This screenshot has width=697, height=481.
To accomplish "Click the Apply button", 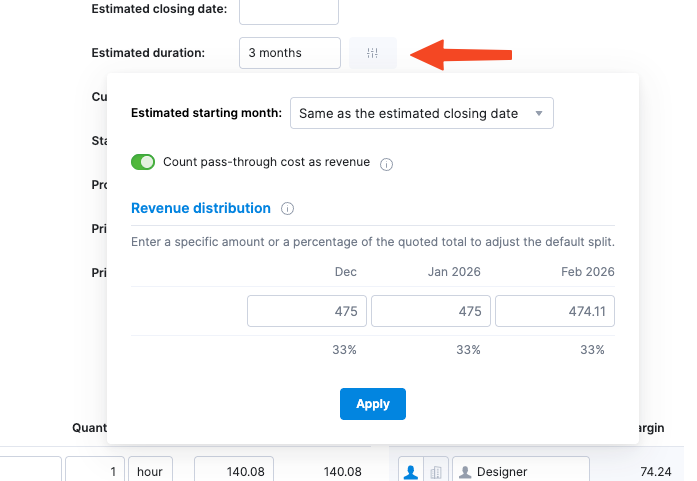I will pyautogui.click(x=373, y=404).
